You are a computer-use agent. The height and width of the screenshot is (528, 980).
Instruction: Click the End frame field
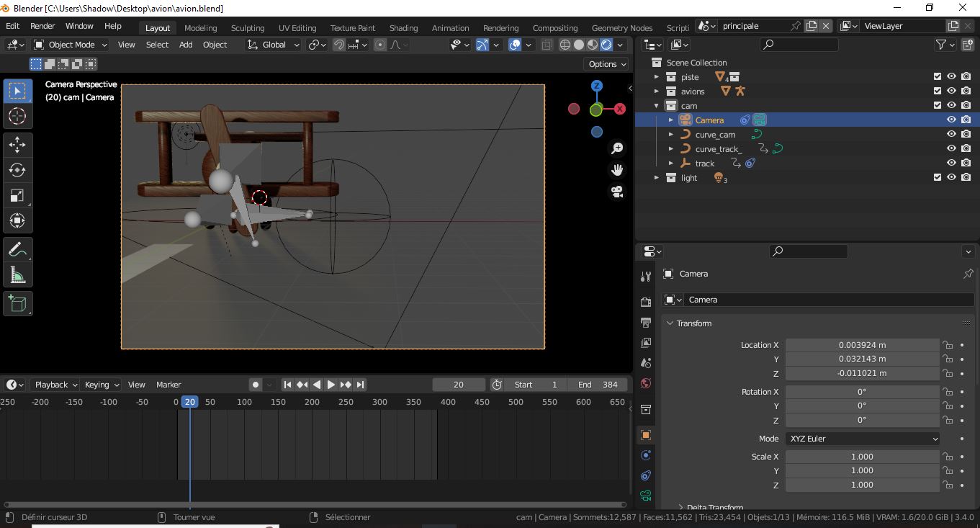tap(598, 385)
